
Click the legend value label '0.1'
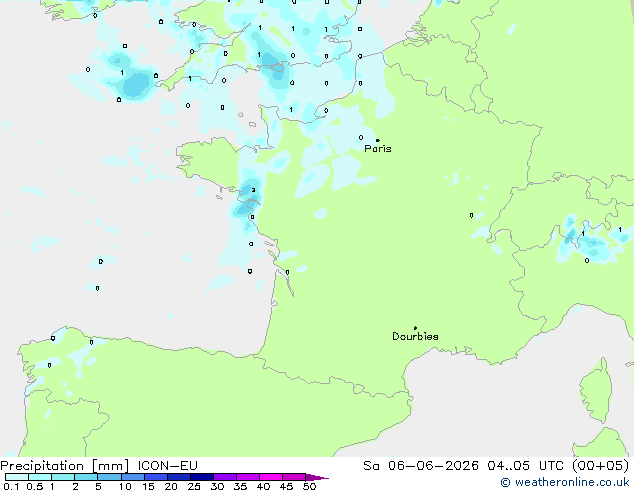click(11, 486)
